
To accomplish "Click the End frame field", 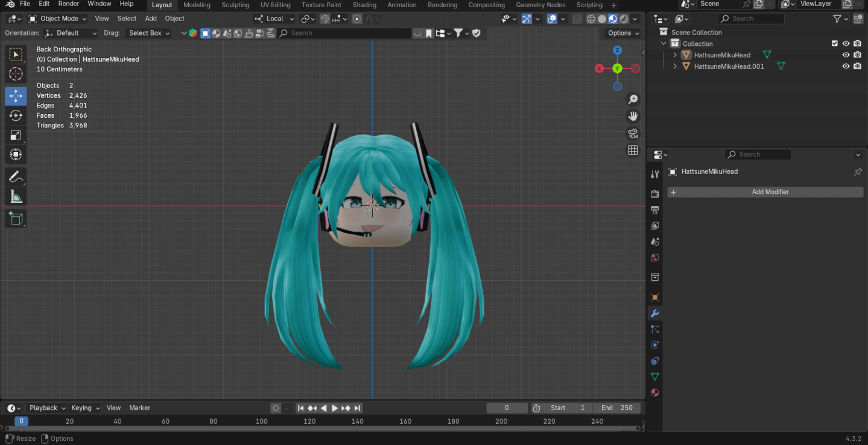I will (616, 408).
